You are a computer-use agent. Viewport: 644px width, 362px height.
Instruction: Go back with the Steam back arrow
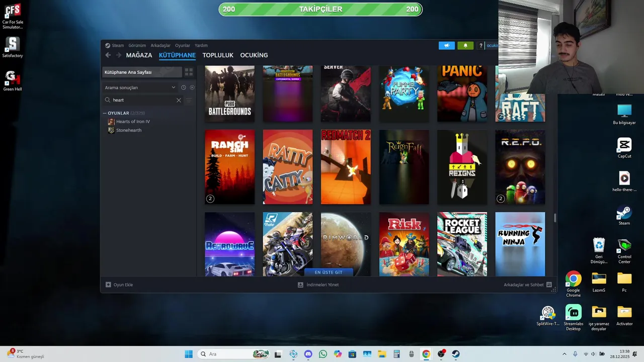108,55
